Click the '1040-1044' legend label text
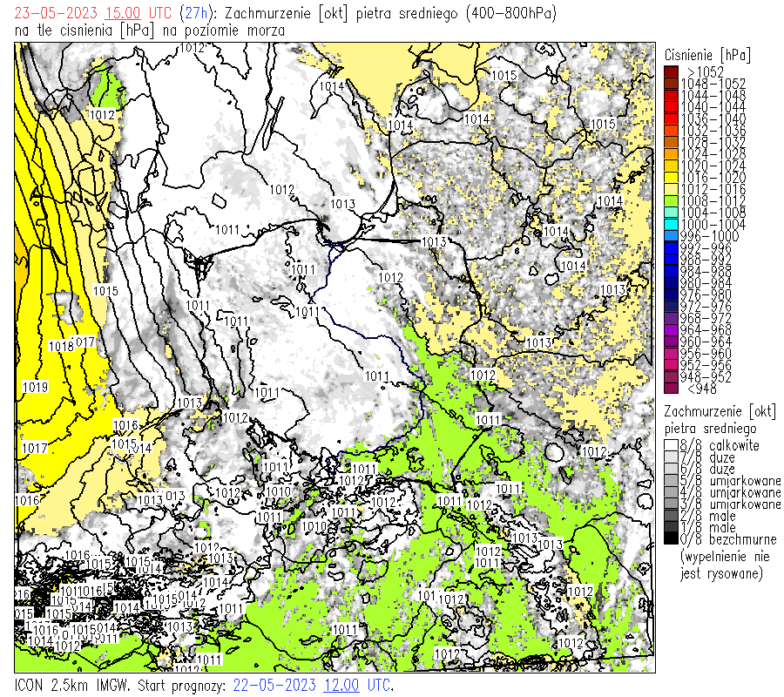784x697 pixels. coord(713,107)
